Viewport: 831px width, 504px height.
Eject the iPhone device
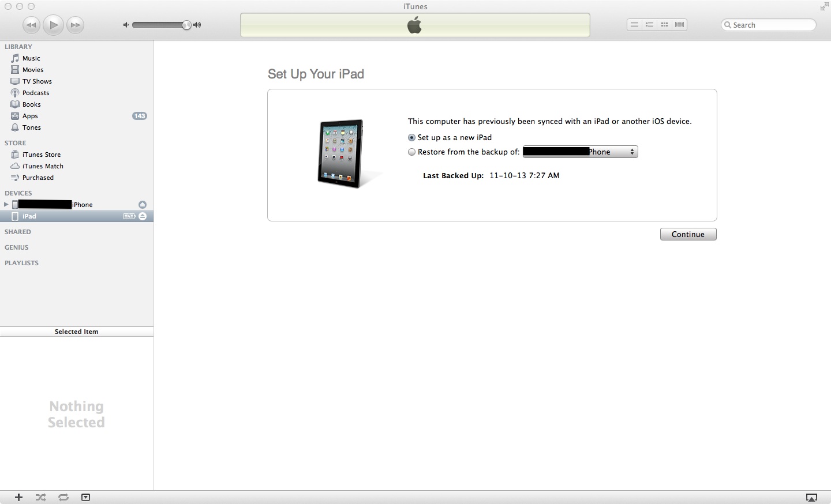click(143, 205)
